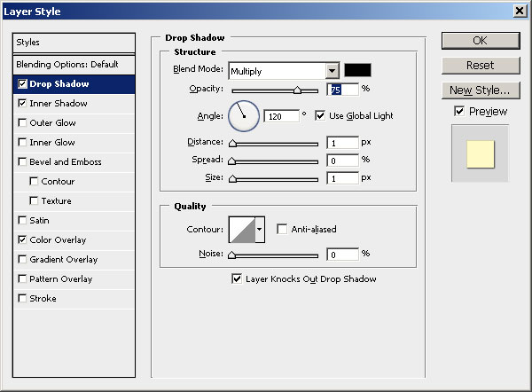Viewport: 532px width, 392px height.
Task: Click the Multiply blend mode combo box
Action: coord(284,71)
